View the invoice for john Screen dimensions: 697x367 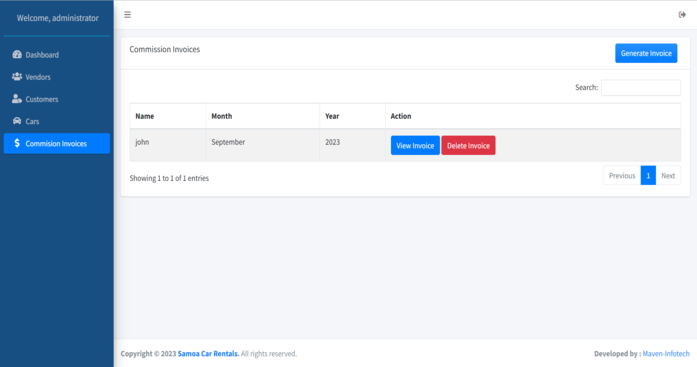415,145
